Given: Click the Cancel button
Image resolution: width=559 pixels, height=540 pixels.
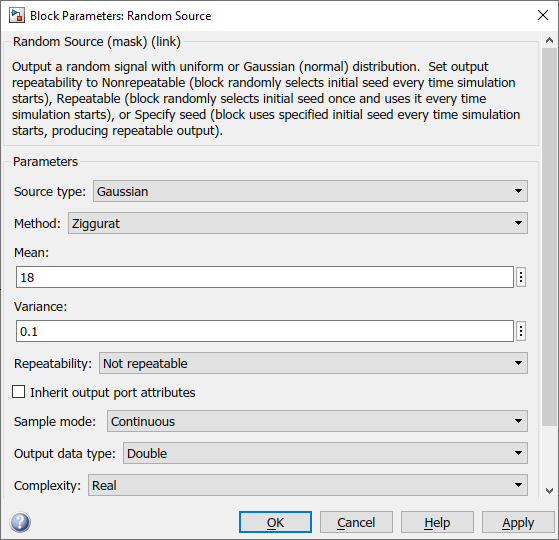Looking at the screenshot, I should pyautogui.click(x=356, y=522).
